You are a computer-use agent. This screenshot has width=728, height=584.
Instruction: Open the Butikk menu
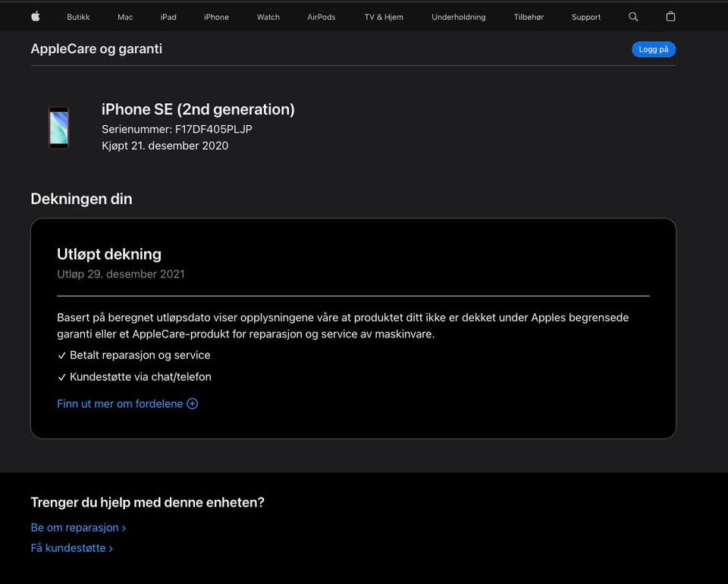coord(78,17)
